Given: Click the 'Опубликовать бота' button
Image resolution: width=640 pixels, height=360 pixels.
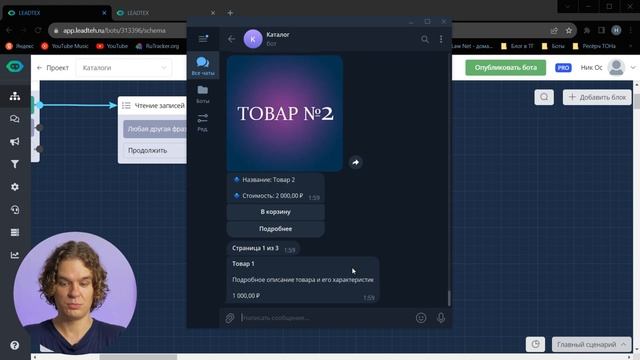Looking at the screenshot, I should click(505, 68).
